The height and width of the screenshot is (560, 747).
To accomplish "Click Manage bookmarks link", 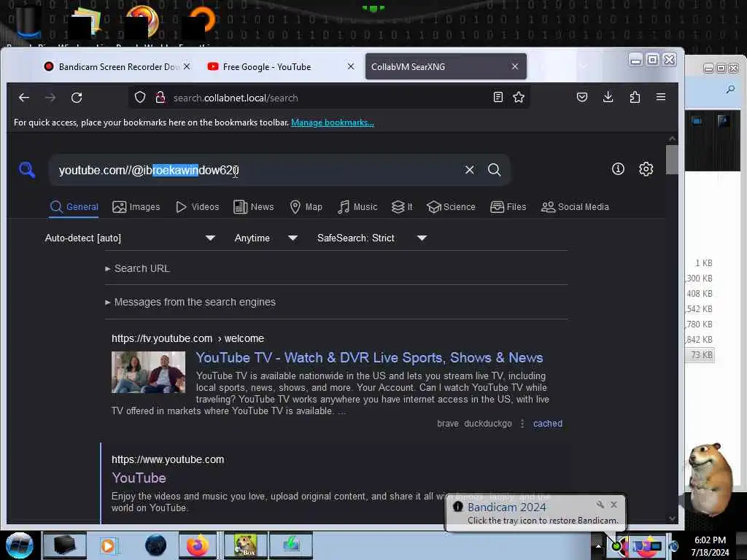I will coord(333,122).
